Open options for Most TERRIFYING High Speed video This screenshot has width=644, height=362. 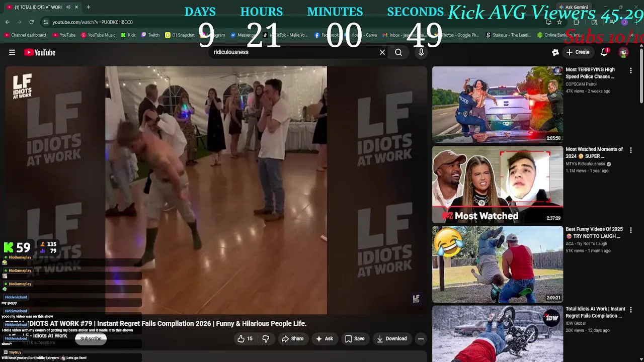click(630, 71)
